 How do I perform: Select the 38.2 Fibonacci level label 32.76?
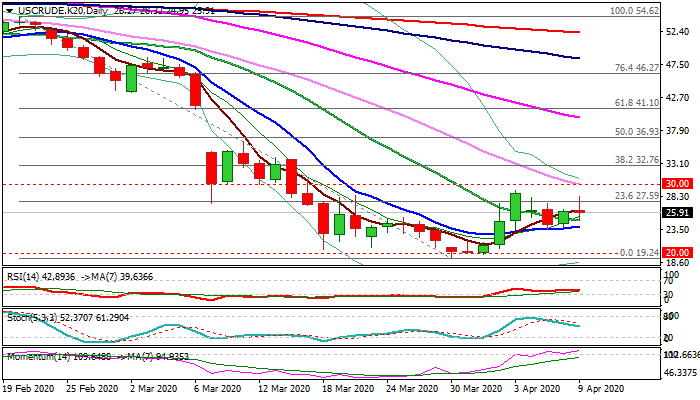[x=636, y=159]
